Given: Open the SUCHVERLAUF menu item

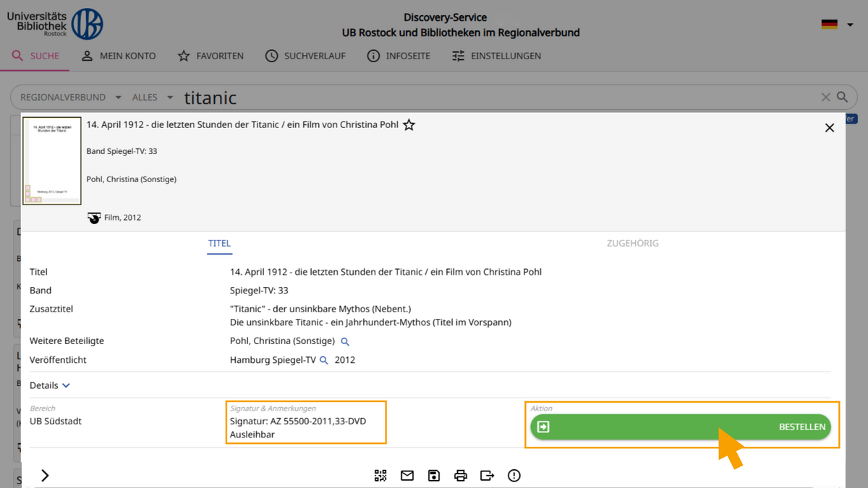Looking at the screenshot, I should pyautogui.click(x=305, y=56).
